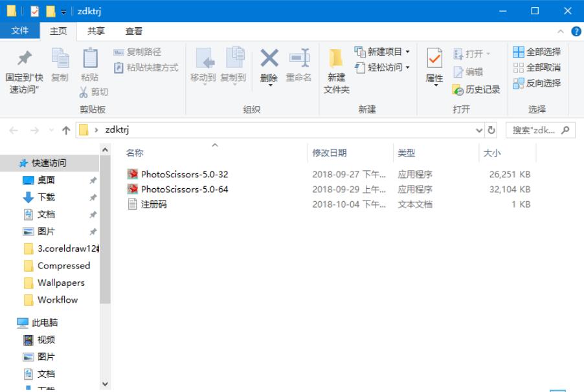
Task: Expand the Properties (属性) dropdown arrow
Action: 436,85
